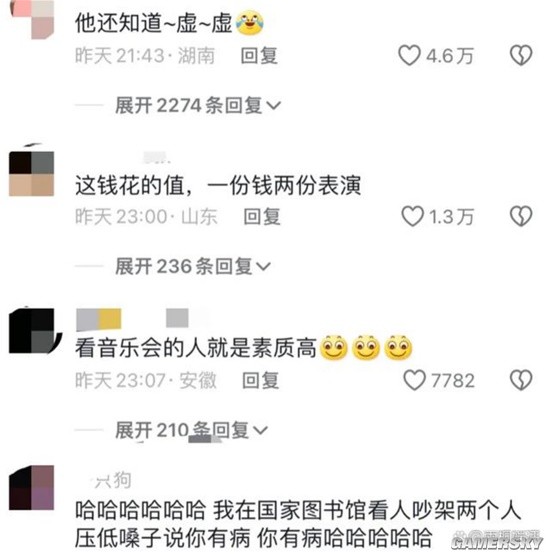Like the 山东 comment with 1.3万 likes
The height and width of the screenshot is (556, 550).
(x=412, y=216)
